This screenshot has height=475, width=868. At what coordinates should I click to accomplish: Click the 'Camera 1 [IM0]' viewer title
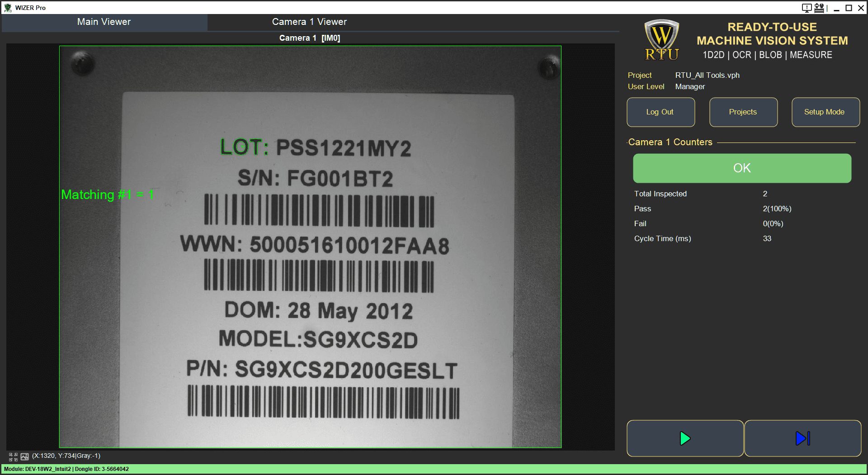pos(310,38)
